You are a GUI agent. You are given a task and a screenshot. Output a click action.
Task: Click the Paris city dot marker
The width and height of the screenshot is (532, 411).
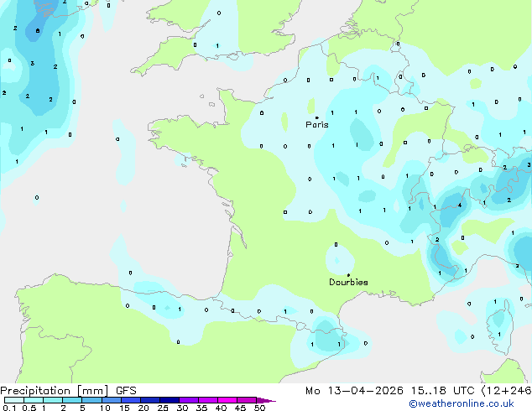(x=317, y=117)
